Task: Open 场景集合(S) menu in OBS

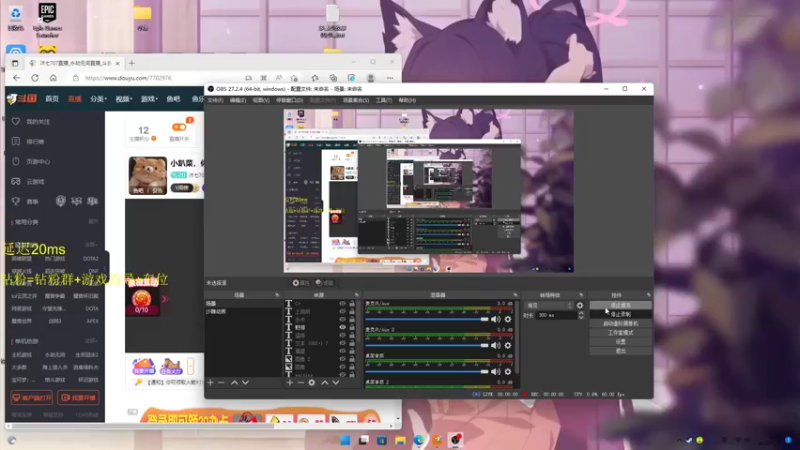Action: pos(356,101)
